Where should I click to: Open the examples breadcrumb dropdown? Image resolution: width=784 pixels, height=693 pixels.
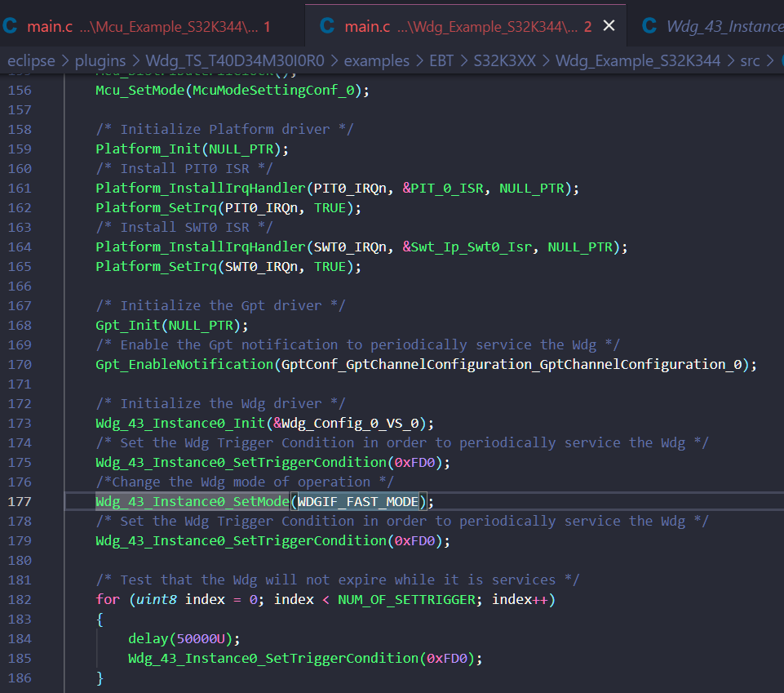click(377, 60)
